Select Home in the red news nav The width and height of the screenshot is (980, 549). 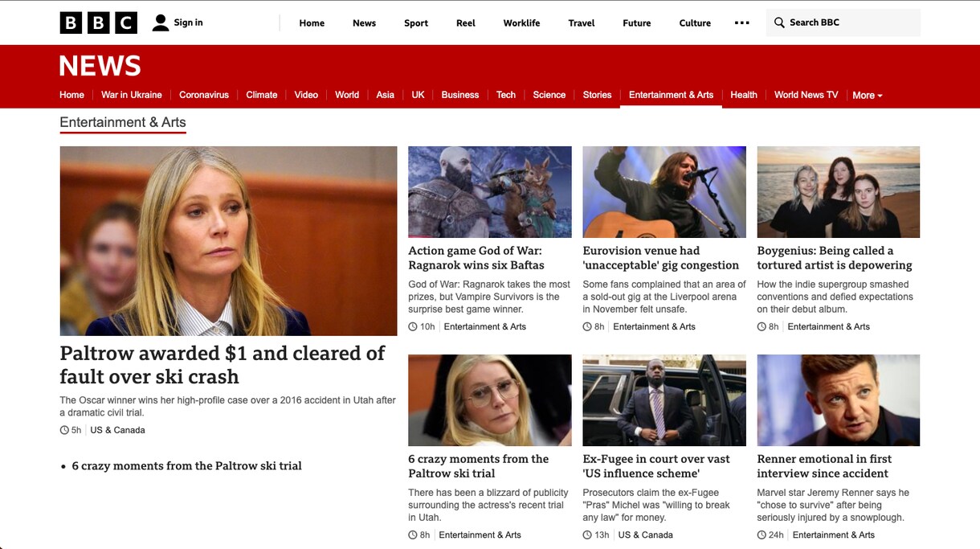pyautogui.click(x=71, y=95)
